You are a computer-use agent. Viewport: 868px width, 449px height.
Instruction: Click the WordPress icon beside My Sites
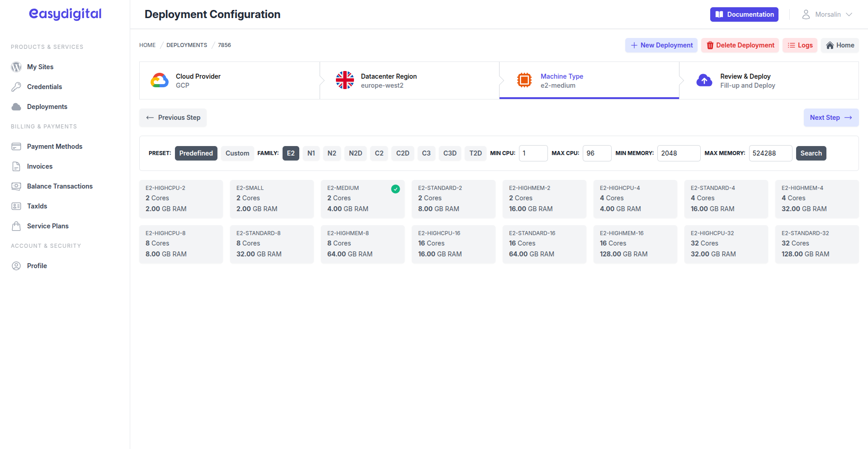(x=16, y=67)
